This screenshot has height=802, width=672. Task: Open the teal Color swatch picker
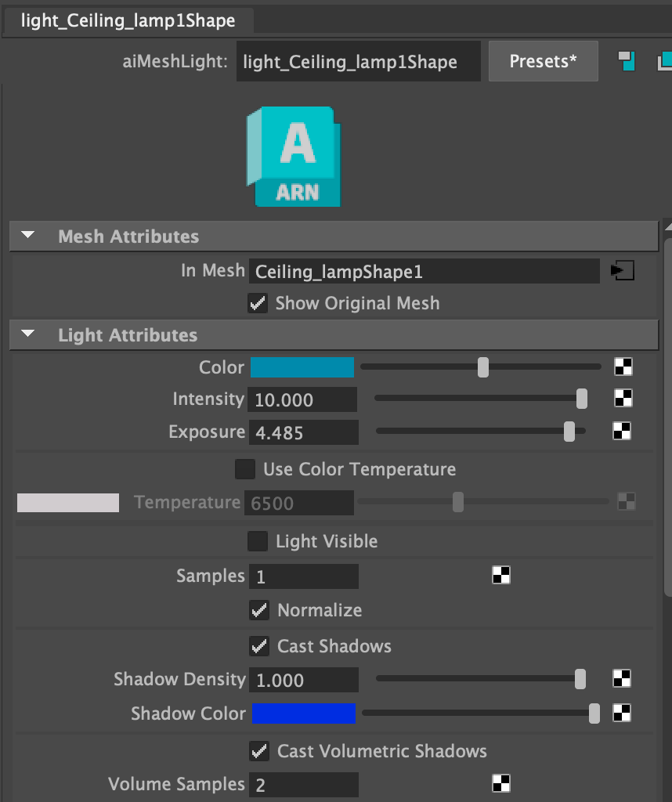[302, 367]
